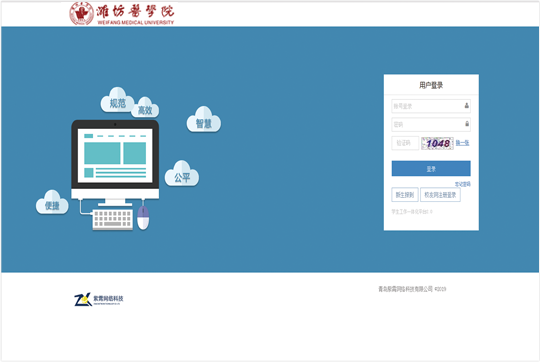The width and height of the screenshot is (540, 362).
Task: Click the keyboard illustration
Action: pyautogui.click(x=113, y=219)
